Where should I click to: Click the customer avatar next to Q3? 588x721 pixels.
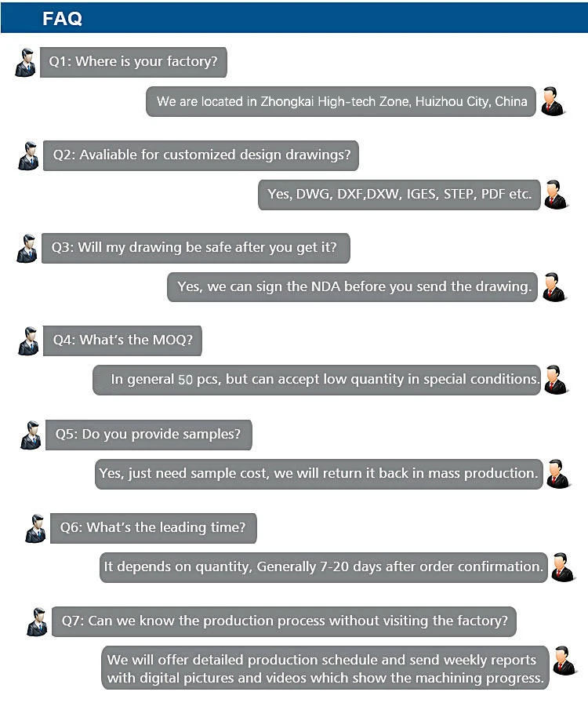[x=27, y=248]
